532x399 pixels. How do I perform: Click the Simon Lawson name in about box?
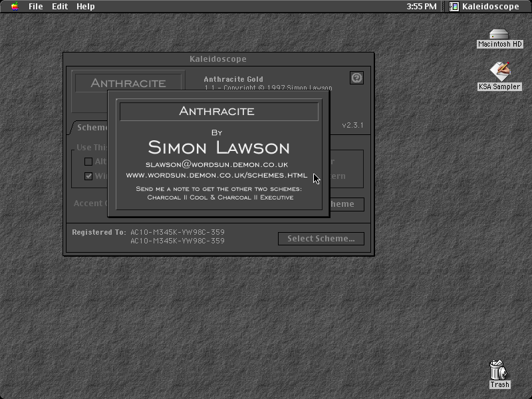tap(219, 147)
